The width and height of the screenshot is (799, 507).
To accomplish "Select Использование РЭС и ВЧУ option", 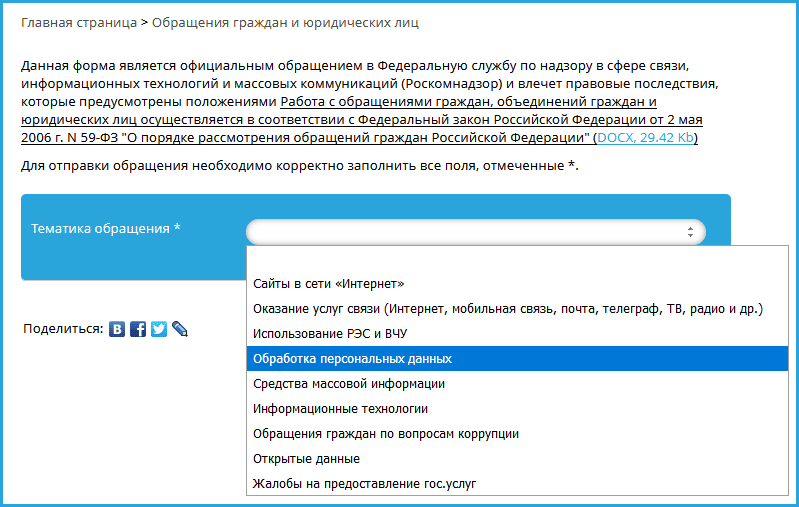I will point(517,334).
